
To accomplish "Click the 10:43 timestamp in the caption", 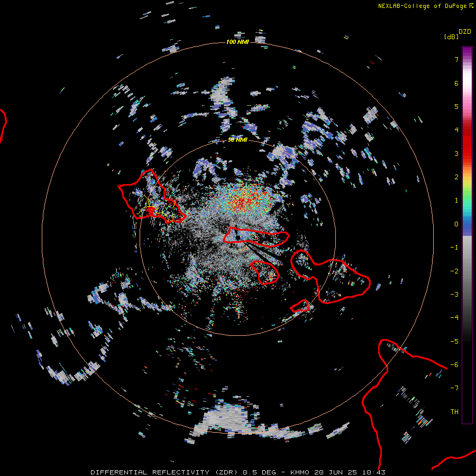I will point(374,472).
